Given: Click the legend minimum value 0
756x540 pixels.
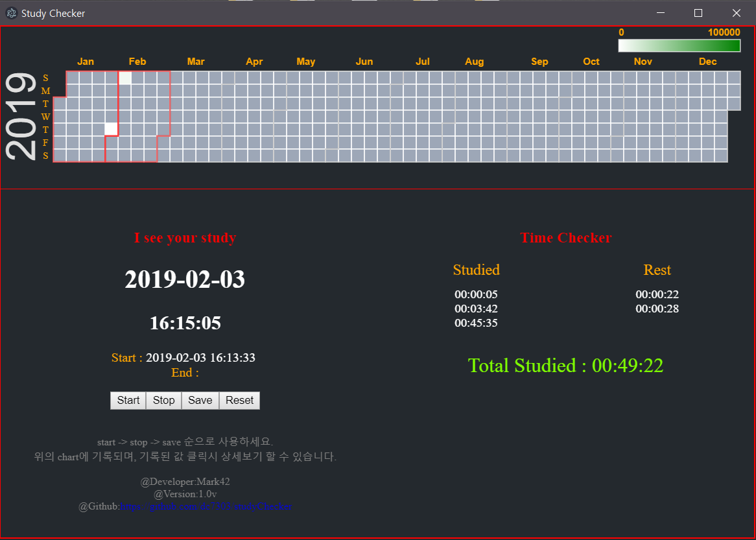Looking at the screenshot, I should (x=621, y=32).
